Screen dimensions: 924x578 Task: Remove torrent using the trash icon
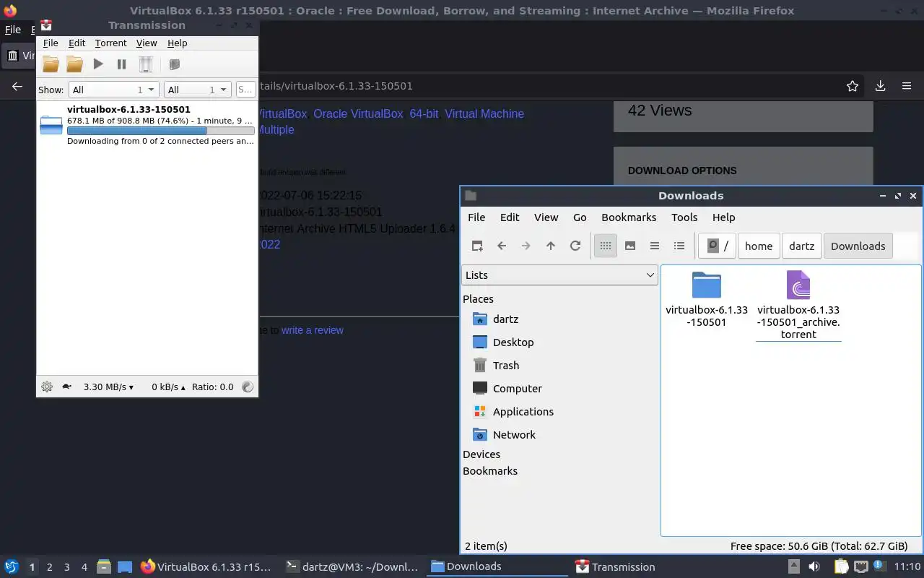tap(146, 64)
